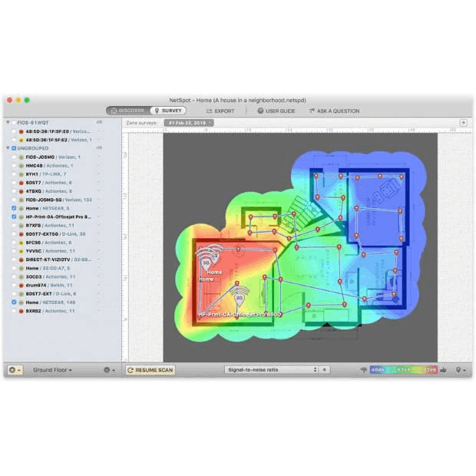
Task: Click the red signal icon of BXR82
Action: [x=21, y=311]
